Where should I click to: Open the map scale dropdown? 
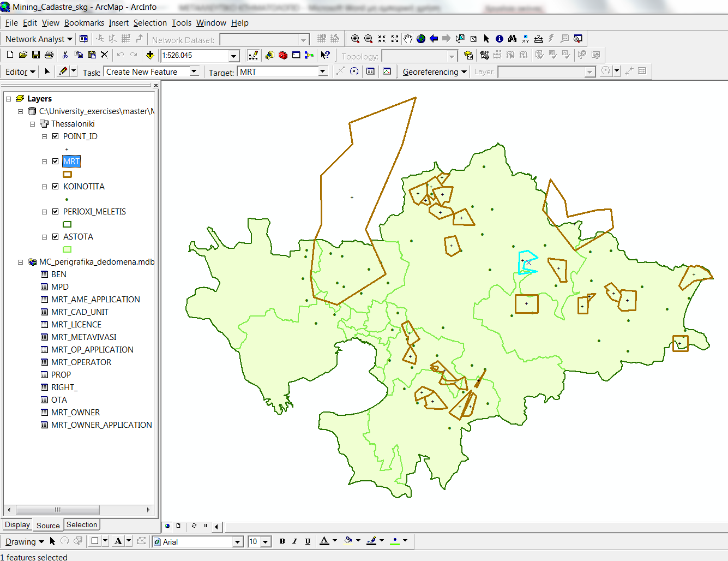234,56
